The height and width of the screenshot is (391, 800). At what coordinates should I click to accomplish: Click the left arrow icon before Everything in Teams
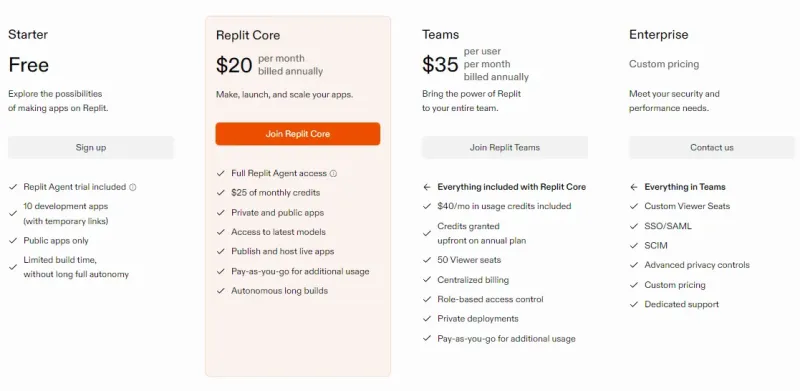click(x=634, y=187)
